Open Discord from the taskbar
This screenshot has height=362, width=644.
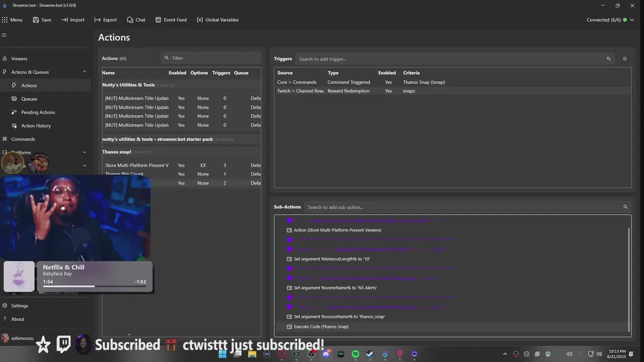326,354
